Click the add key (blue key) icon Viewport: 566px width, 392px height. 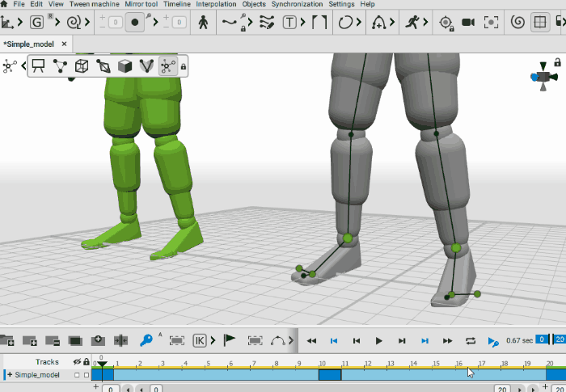pyautogui.click(x=147, y=341)
